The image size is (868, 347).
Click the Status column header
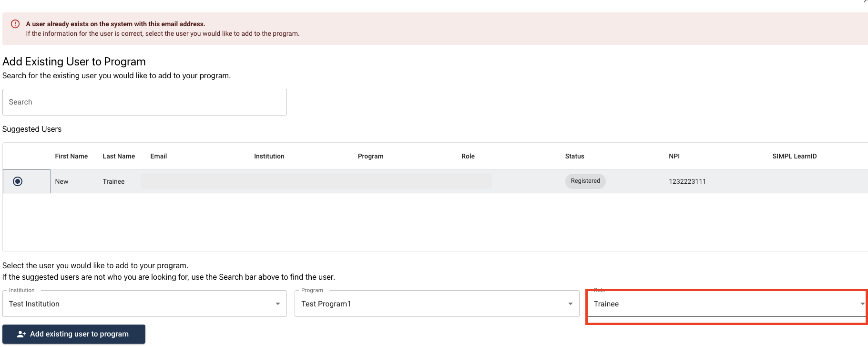click(x=575, y=156)
